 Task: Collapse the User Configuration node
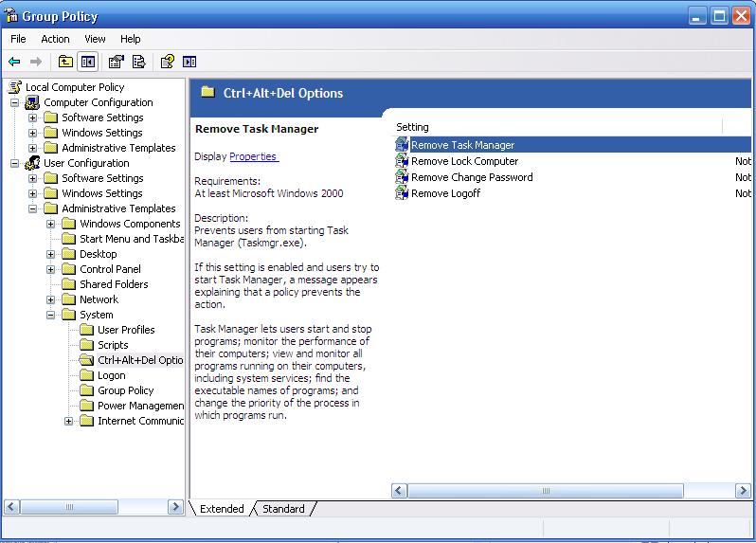point(15,164)
